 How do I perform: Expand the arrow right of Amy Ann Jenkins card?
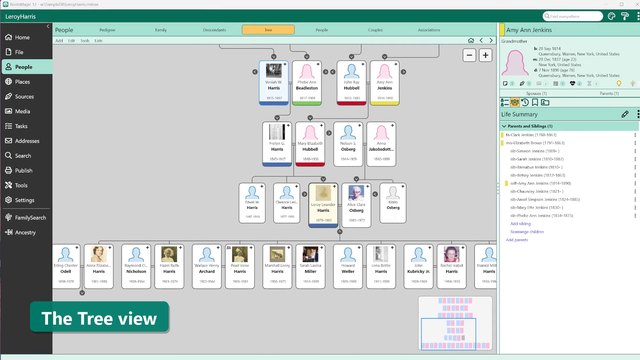click(x=403, y=72)
